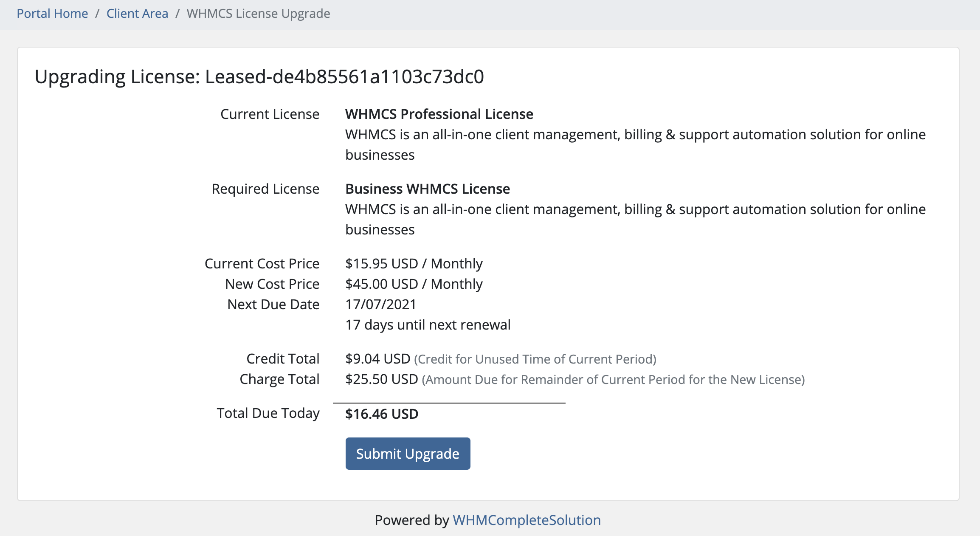980x536 pixels.
Task: Click the WHMCS License Upgrade breadcrumb text
Action: click(258, 14)
